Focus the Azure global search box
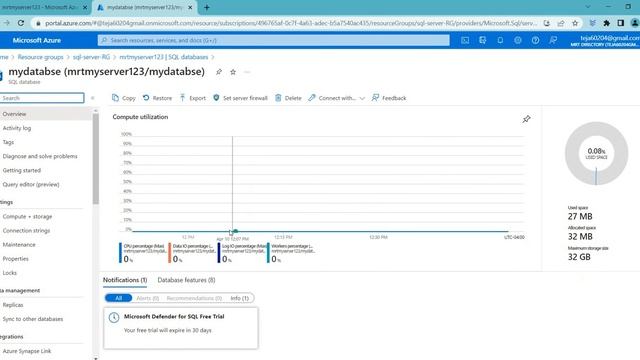 click(x=273, y=40)
